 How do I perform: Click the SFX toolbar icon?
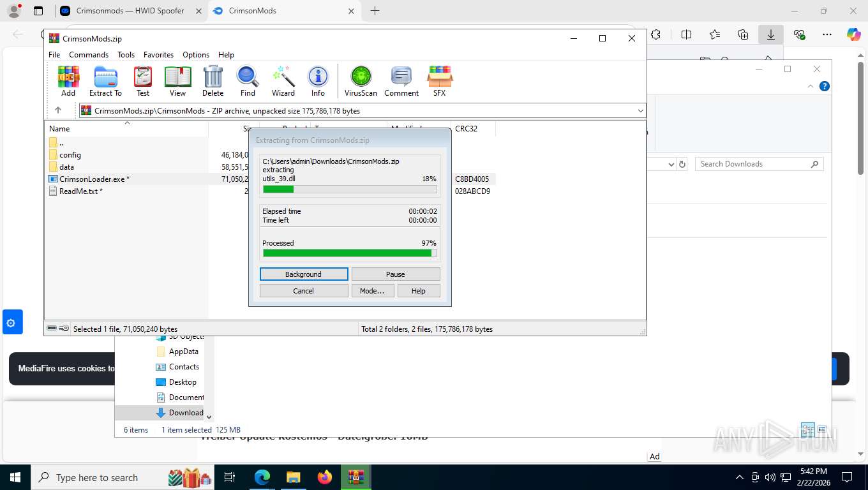(x=440, y=81)
